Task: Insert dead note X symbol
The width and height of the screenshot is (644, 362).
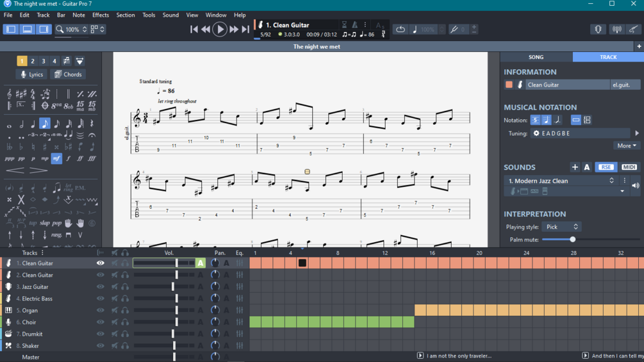Action: 21,200
